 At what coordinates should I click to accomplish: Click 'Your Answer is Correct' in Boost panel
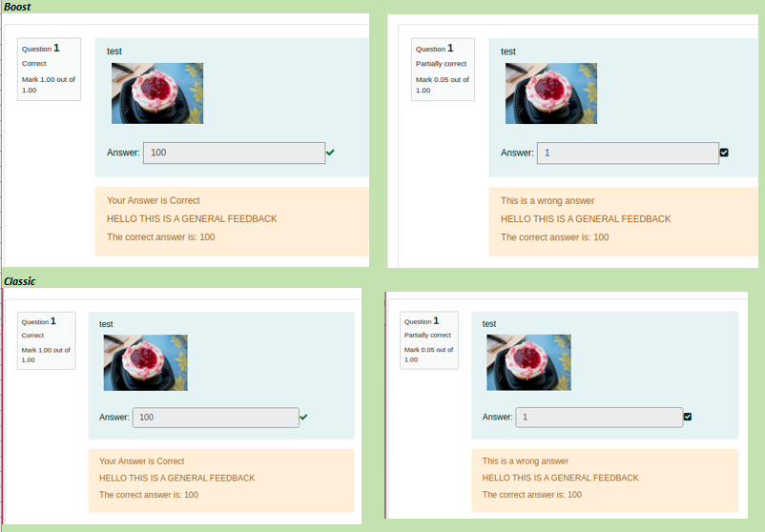[x=154, y=200]
